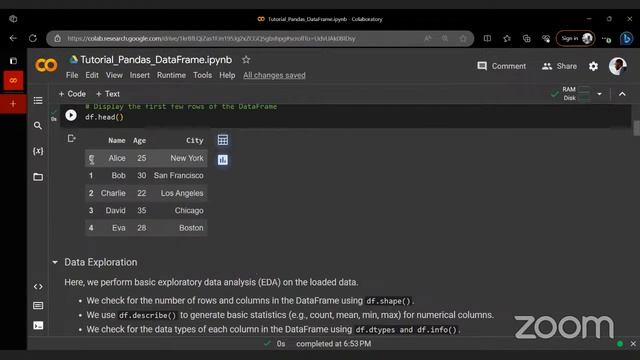Screen dimensions: 640x360
Task: Click the Boston city cell
Action: (191, 228)
